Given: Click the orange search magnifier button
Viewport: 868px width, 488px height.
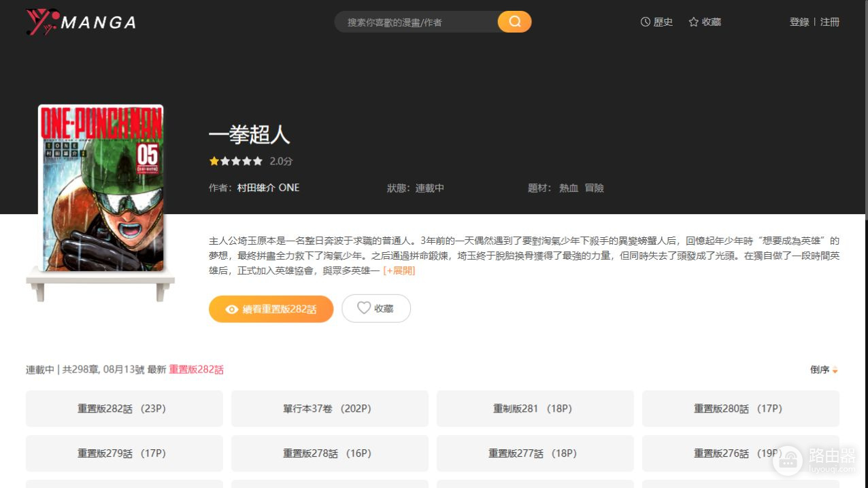Looking at the screenshot, I should tap(514, 22).
